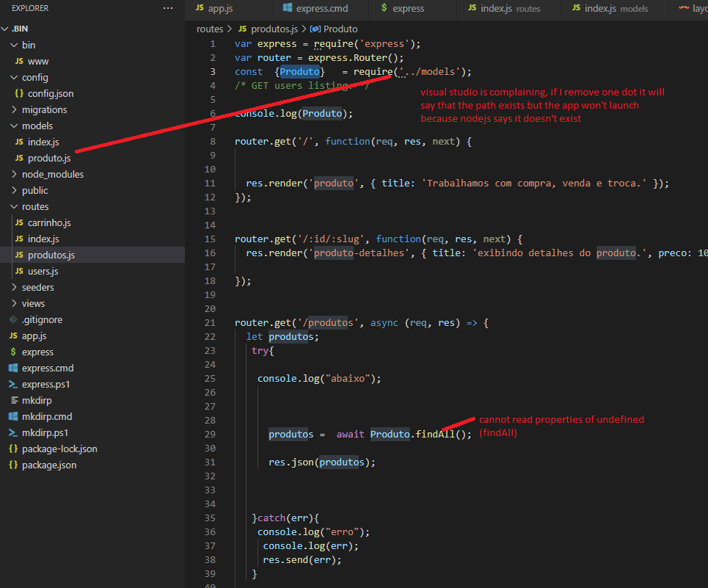Open the www file in bin
Viewport: 708px width, 588px height.
point(38,62)
